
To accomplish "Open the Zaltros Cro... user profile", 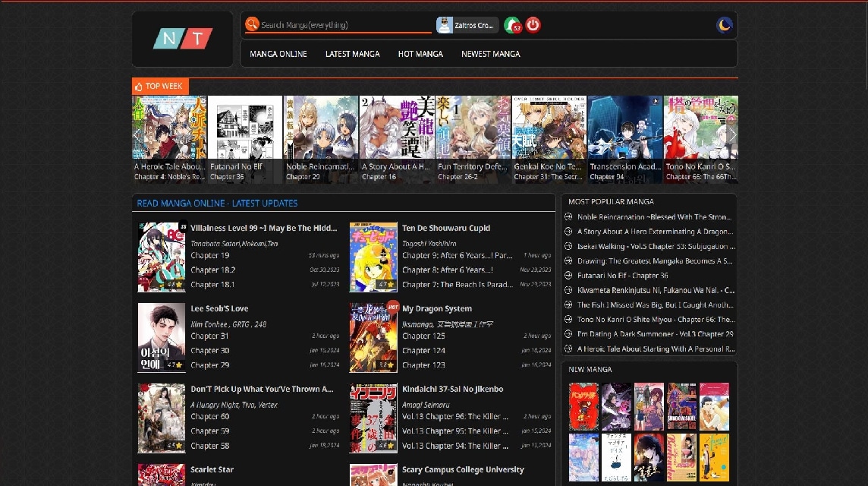I will coord(467,25).
